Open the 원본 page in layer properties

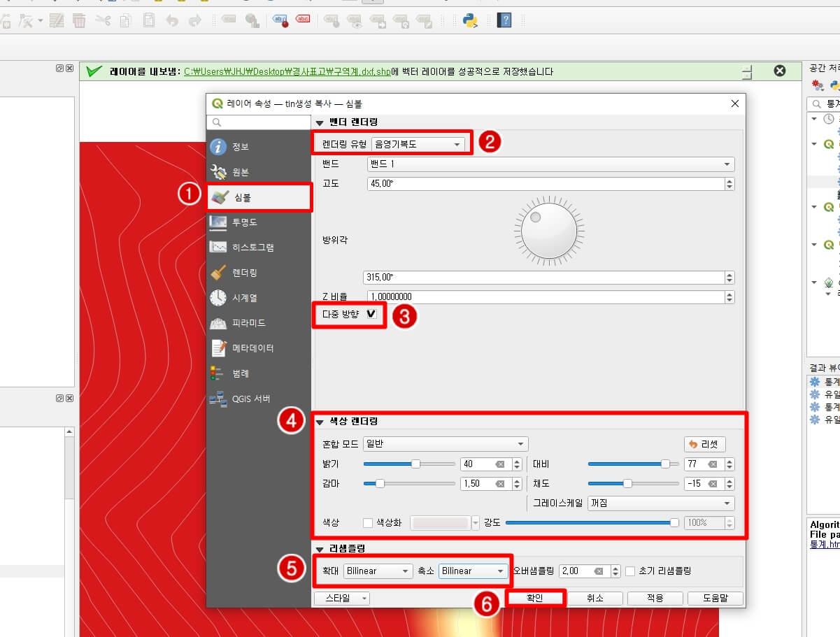[259, 172]
